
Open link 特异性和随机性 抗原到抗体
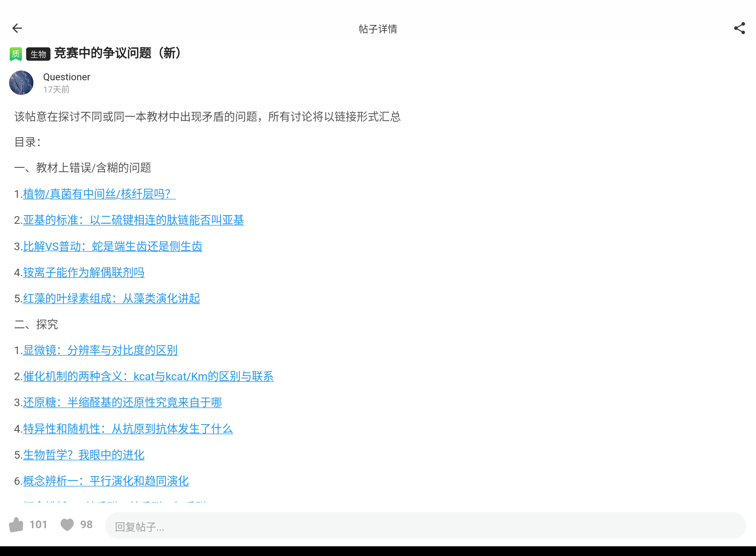tap(128, 429)
